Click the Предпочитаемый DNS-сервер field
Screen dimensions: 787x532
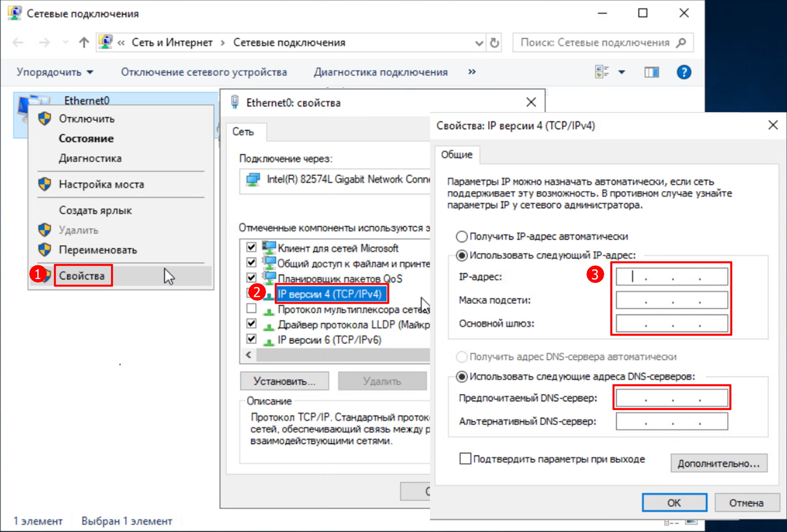[672, 398]
